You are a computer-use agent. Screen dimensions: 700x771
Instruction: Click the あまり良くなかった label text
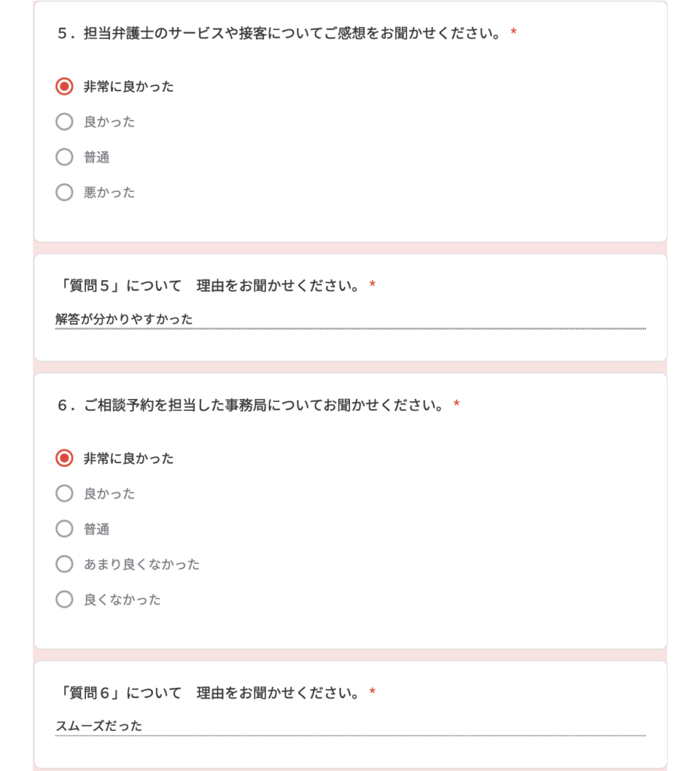pyautogui.click(x=142, y=564)
